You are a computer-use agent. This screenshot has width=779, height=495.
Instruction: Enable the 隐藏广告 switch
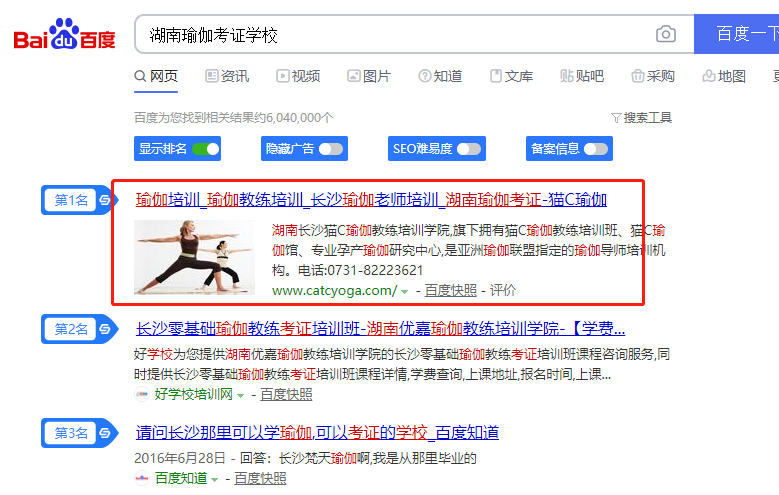point(331,149)
